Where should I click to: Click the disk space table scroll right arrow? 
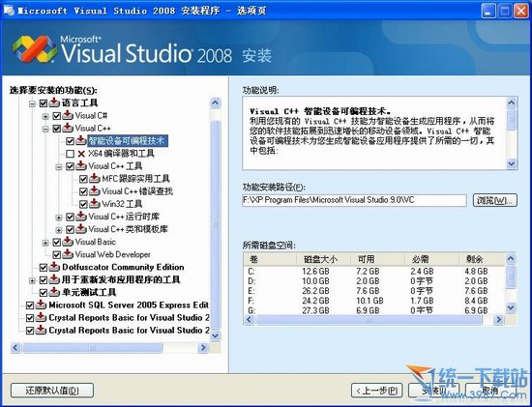[x=498, y=319]
